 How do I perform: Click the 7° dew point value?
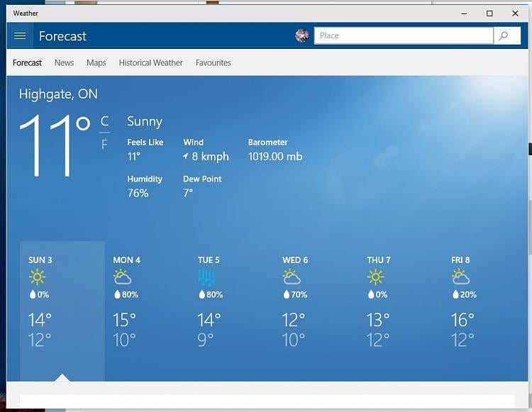click(x=188, y=194)
